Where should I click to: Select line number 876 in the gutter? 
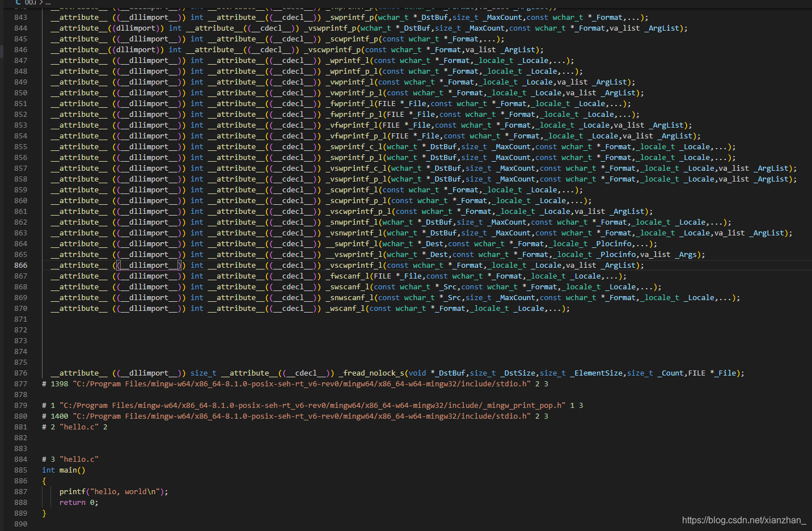point(20,373)
